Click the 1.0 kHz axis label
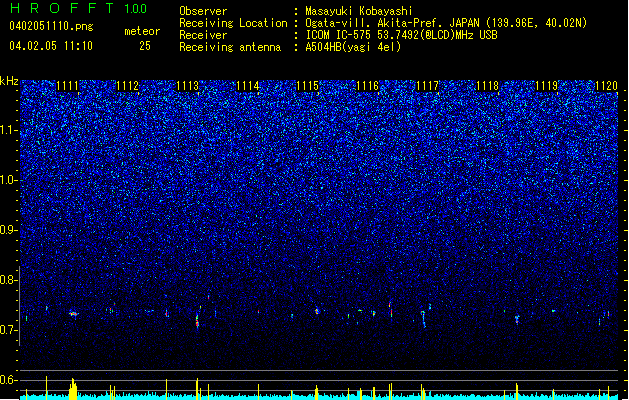This screenshot has height=400, width=629. [8, 180]
